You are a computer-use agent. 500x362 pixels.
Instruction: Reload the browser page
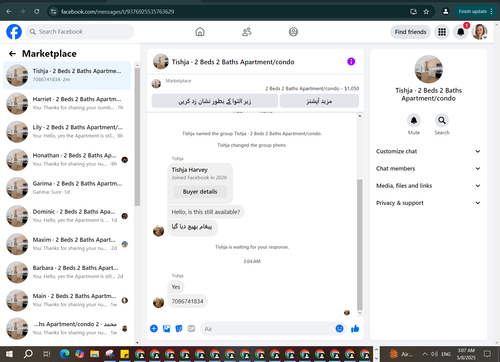(x=37, y=12)
